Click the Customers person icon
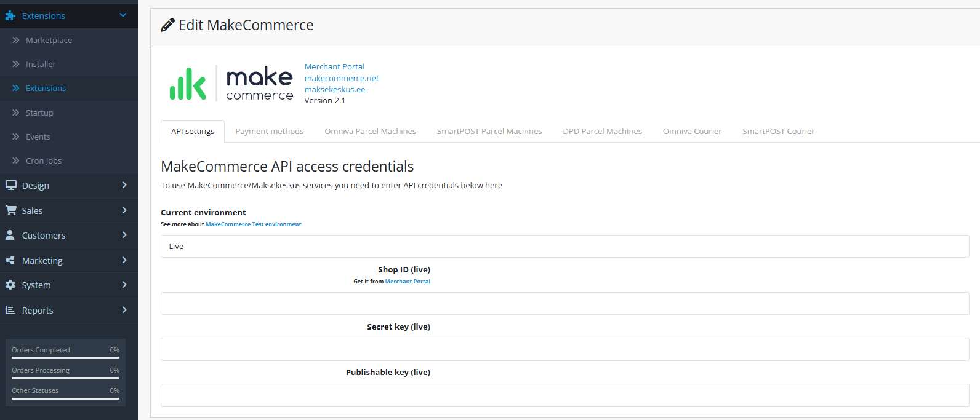 point(10,235)
